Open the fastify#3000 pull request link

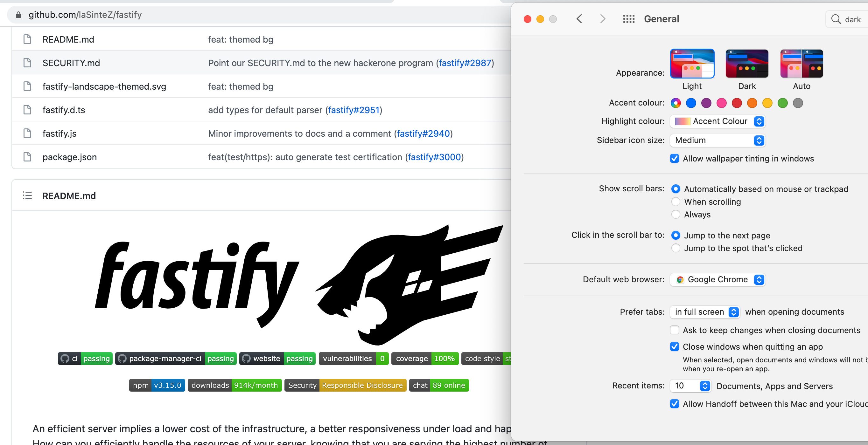434,157
